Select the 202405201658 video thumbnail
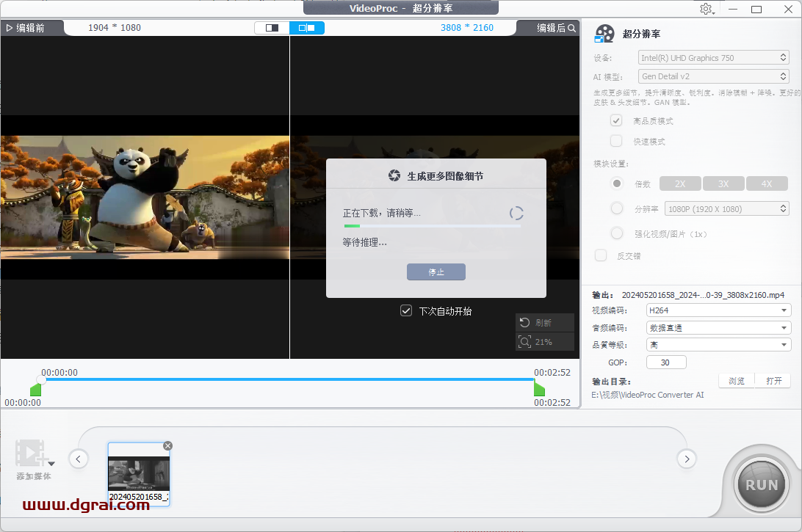The image size is (802, 532). coord(139,474)
